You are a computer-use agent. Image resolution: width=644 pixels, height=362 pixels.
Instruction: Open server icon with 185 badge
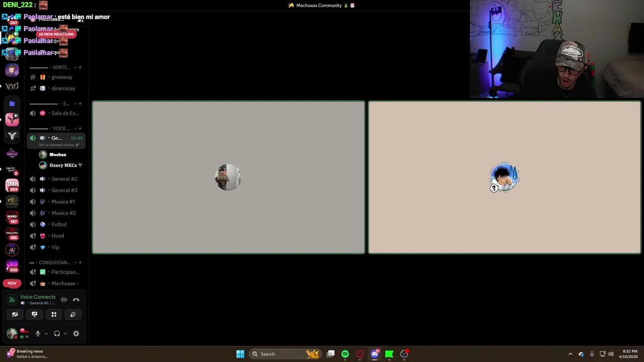(x=12, y=234)
